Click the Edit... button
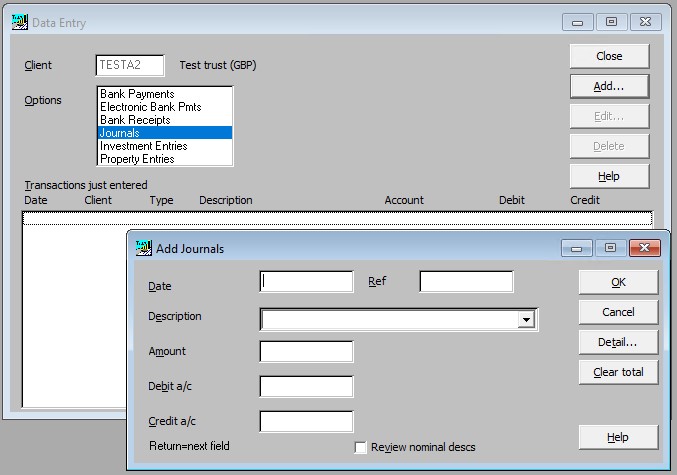 pyautogui.click(x=609, y=116)
